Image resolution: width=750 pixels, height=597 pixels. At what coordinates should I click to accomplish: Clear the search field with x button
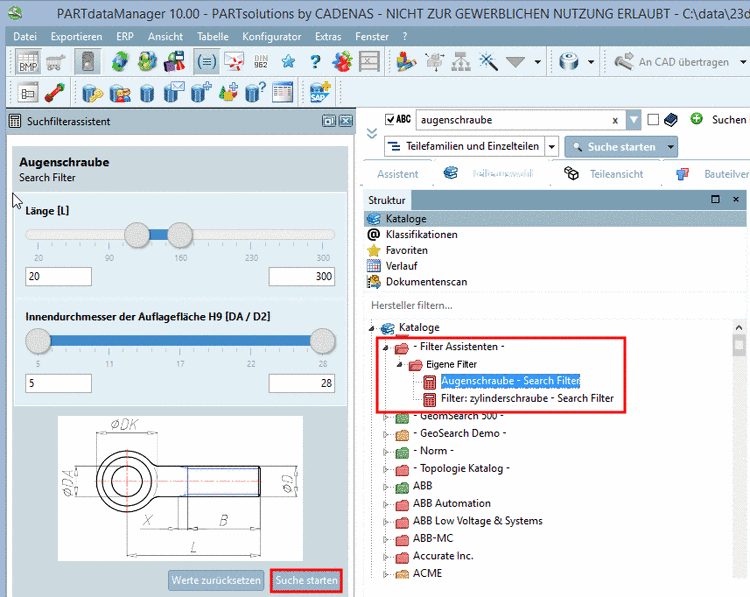[x=615, y=121]
